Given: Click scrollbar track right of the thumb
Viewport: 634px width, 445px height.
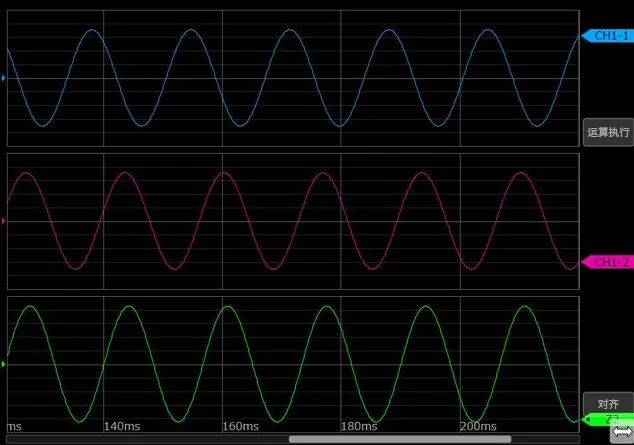Looking at the screenshot, I should pyautogui.click(x=545, y=439).
